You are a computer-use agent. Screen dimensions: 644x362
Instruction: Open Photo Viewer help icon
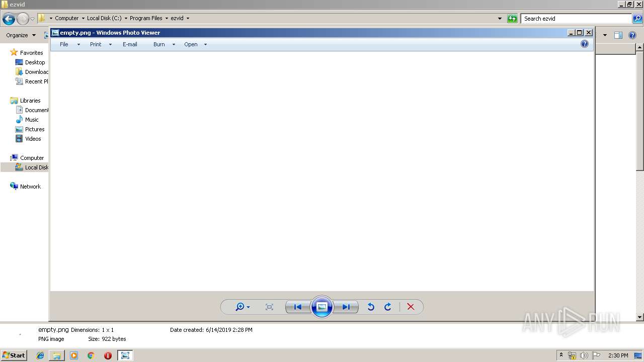585,44
